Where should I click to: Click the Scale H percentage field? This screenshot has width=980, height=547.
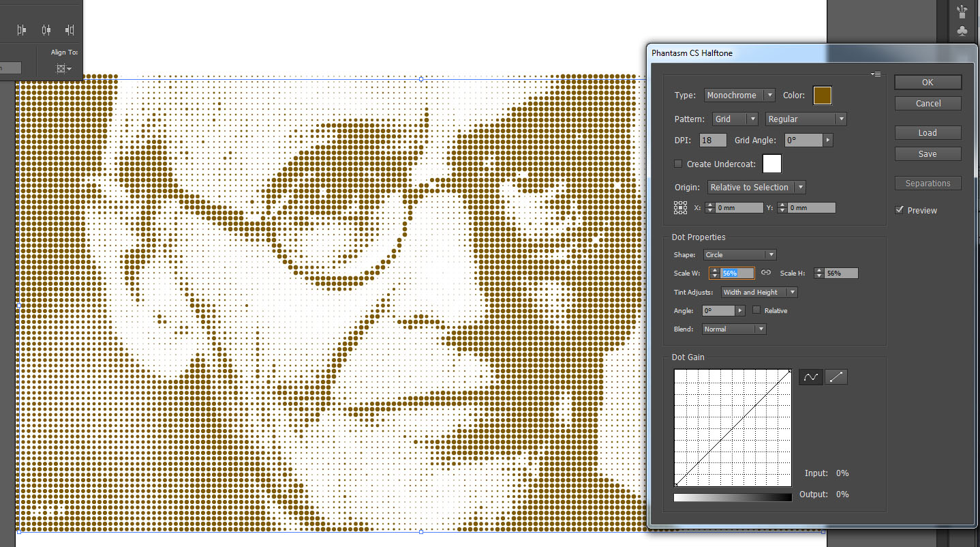pos(841,273)
